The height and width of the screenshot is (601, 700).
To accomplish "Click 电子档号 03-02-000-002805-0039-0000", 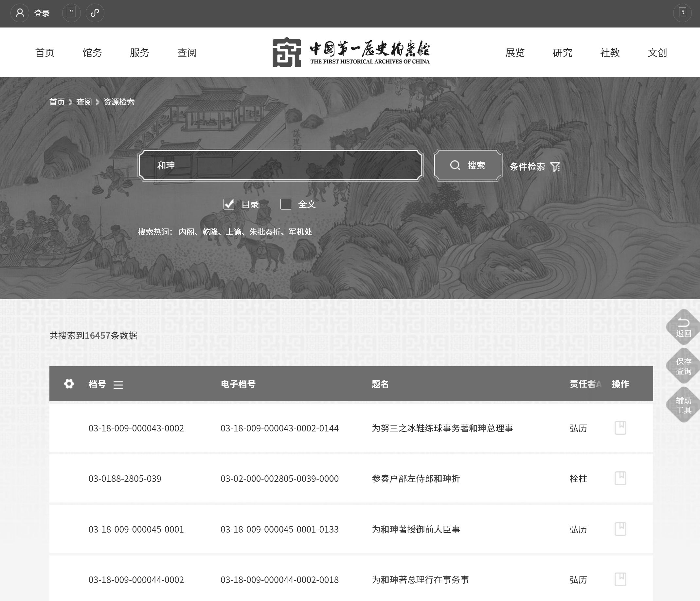I will coord(280,479).
